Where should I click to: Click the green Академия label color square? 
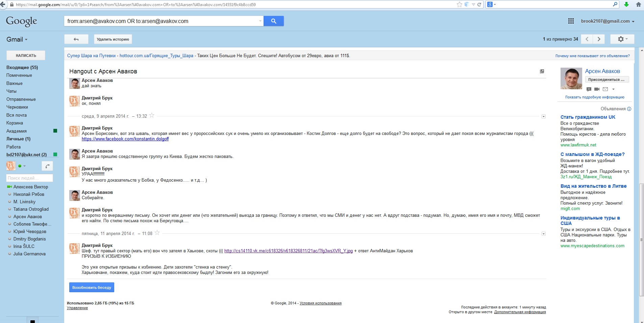point(55,131)
